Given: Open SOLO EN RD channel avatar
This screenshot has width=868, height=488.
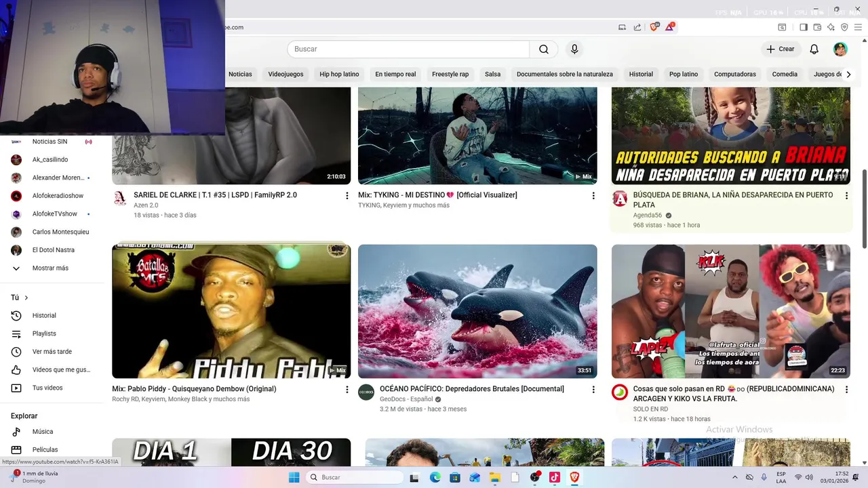Looking at the screenshot, I should click(620, 392).
